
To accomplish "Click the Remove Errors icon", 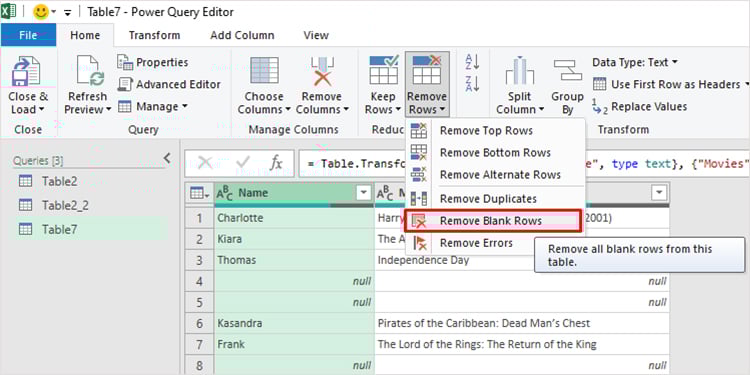I will click(419, 243).
